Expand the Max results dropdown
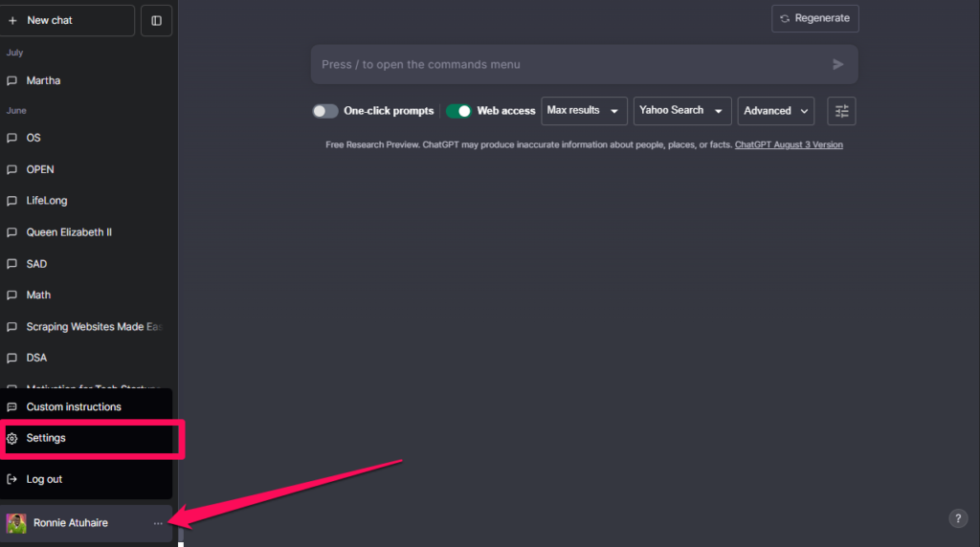 [584, 111]
